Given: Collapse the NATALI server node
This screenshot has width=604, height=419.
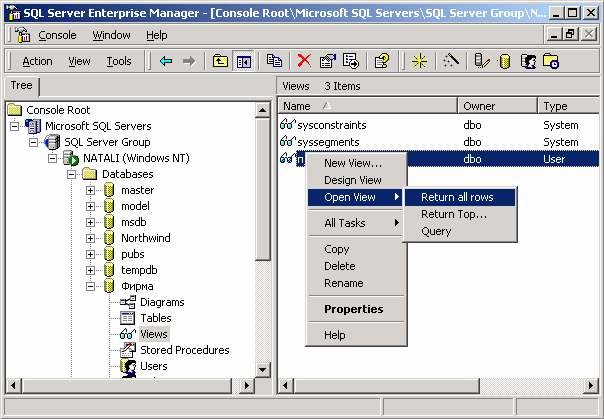Looking at the screenshot, I should coord(52,158).
